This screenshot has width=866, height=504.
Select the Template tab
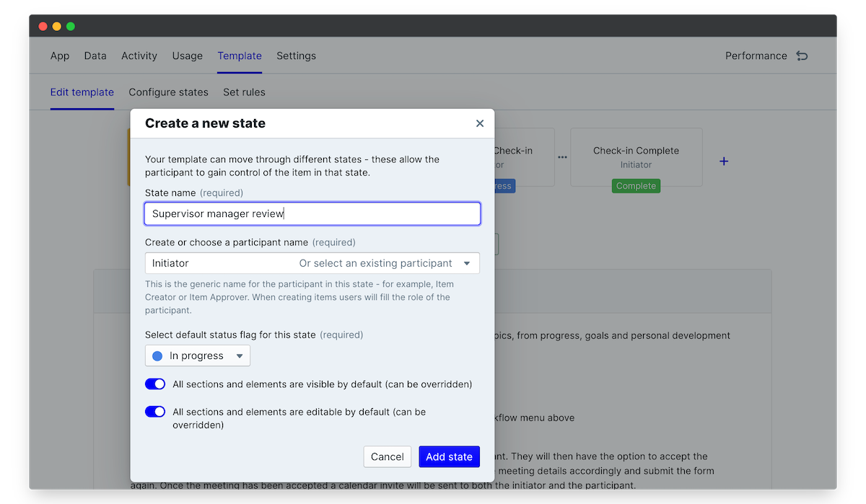pos(240,56)
